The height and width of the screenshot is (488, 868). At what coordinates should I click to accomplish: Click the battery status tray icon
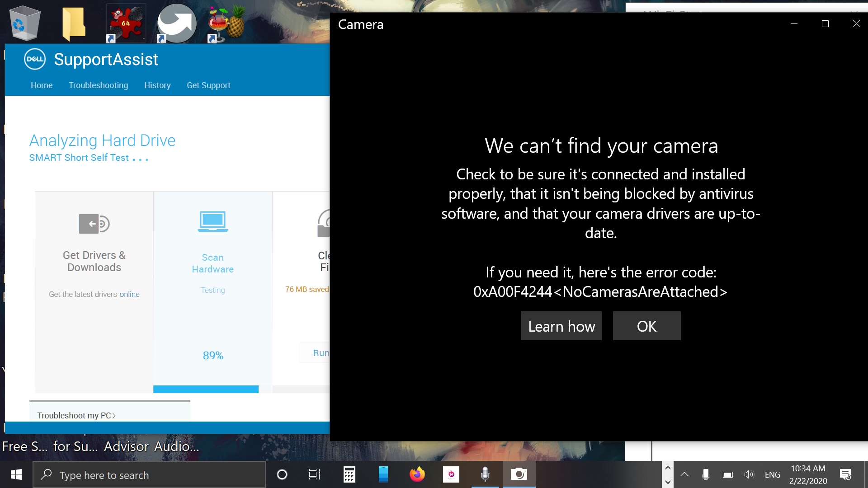click(728, 474)
